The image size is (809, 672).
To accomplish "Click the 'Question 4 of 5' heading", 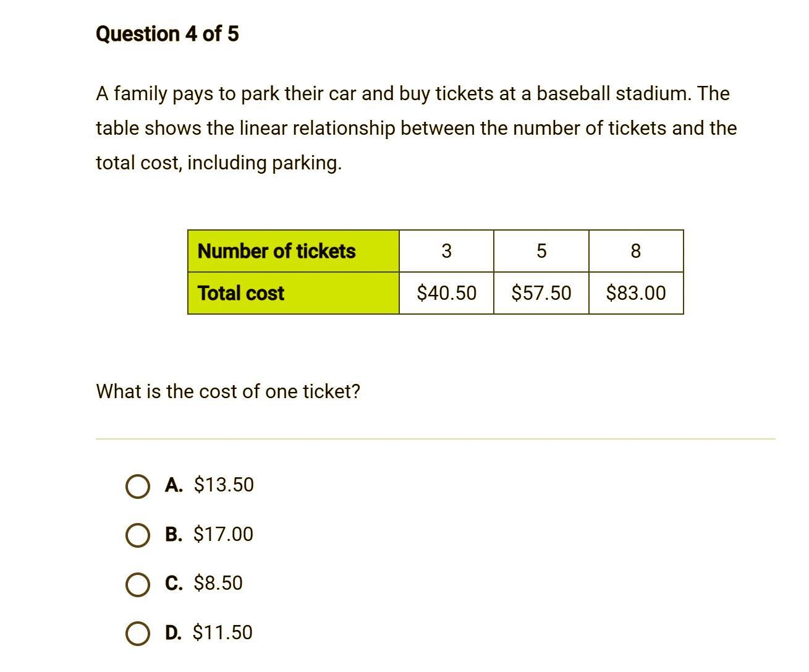I will click(x=167, y=34).
